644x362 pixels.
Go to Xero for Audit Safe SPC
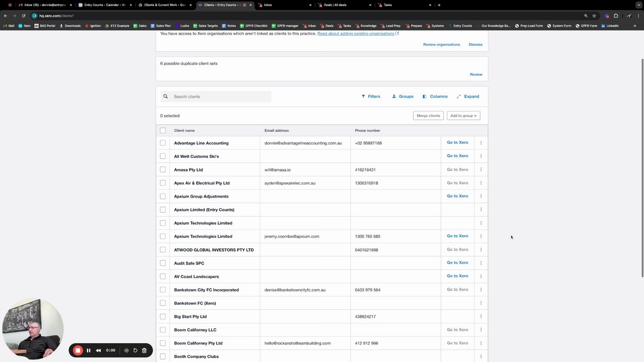click(457, 262)
